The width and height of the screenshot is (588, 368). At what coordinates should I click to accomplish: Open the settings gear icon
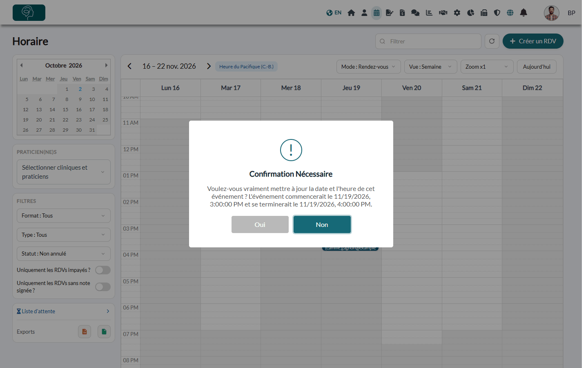[x=457, y=13]
